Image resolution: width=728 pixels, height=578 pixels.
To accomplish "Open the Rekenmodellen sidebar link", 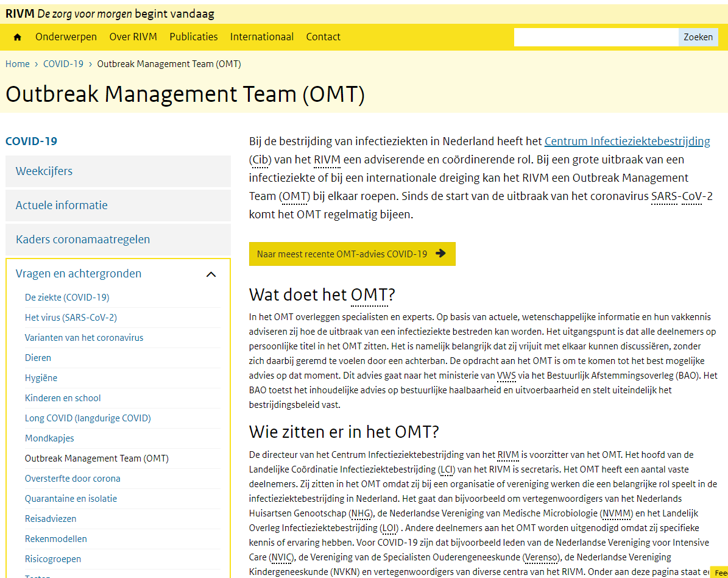I will 55,539.
